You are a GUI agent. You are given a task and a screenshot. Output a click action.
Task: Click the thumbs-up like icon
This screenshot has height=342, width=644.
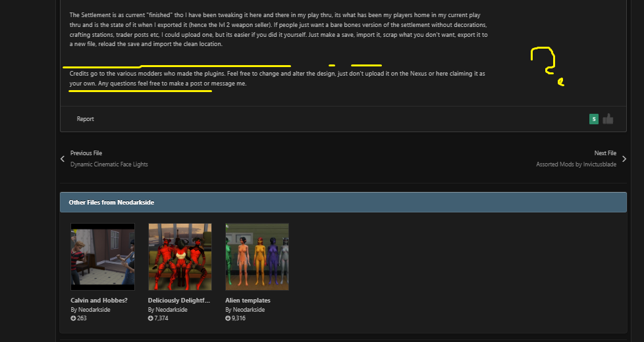[608, 119]
